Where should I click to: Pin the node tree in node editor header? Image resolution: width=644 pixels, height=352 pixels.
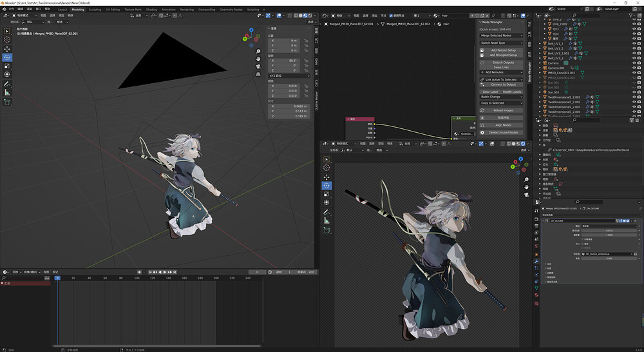coord(493,15)
